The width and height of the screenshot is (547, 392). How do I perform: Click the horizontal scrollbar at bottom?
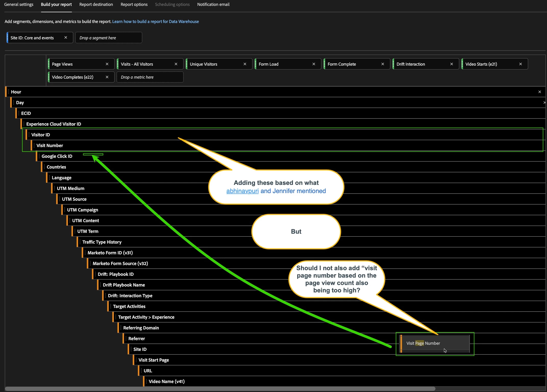coord(220,389)
